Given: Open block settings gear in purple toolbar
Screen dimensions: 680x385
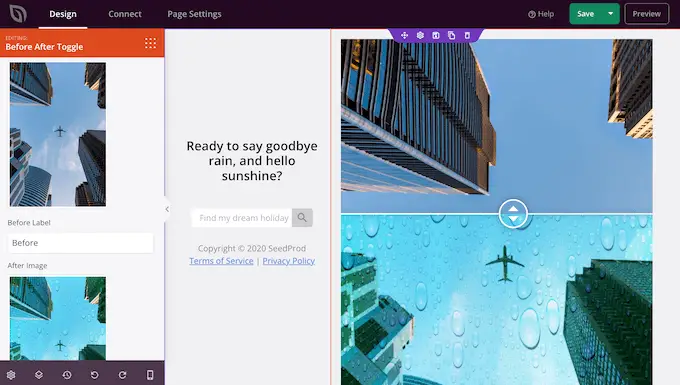Looking at the screenshot, I should pos(420,35).
